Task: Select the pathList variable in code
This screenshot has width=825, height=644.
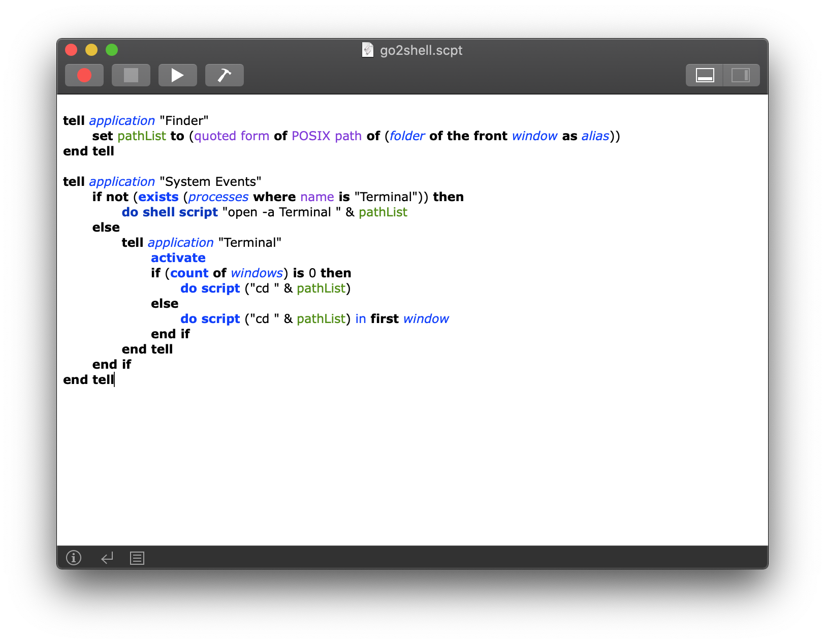Action: pos(142,136)
